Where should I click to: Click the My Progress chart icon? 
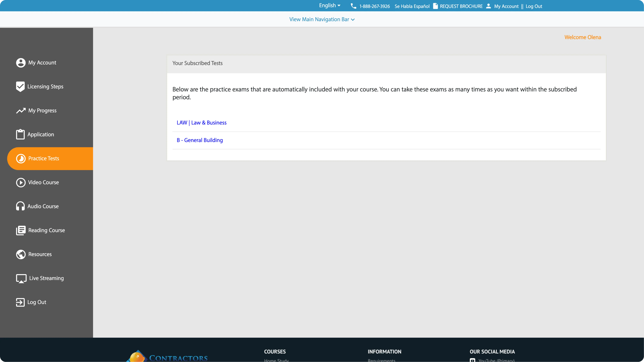click(x=20, y=110)
